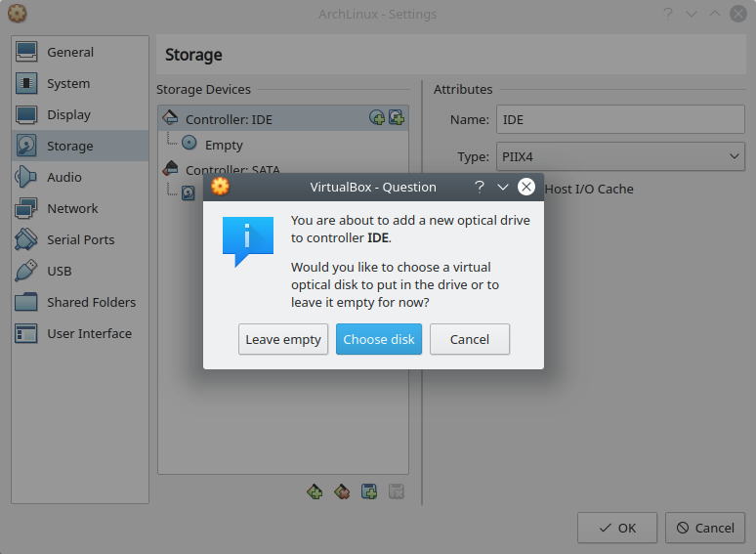The width and height of the screenshot is (756, 554).
Task: Click the User Interface window icon
Action: pos(26,333)
